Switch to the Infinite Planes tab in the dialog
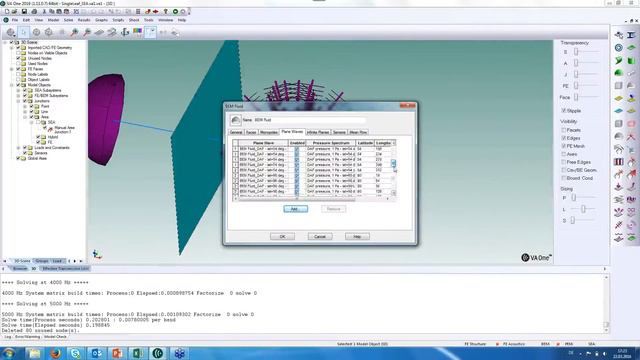This screenshot has height=360, width=640. 318,132
